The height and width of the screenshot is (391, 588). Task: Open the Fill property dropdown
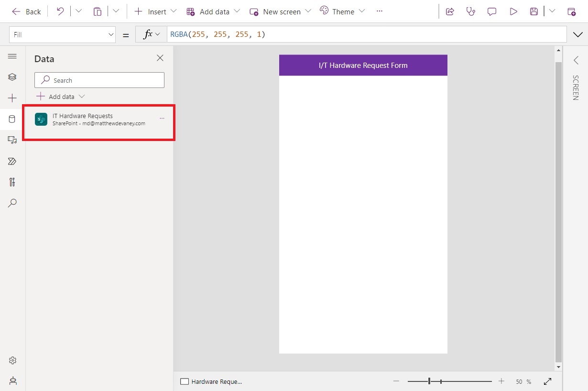tap(62, 34)
